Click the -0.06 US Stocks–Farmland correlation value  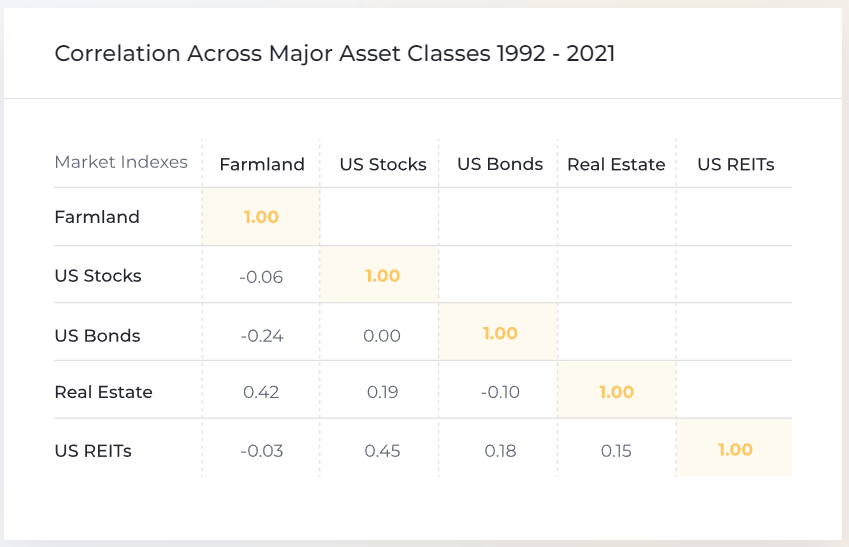pyautogui.click(x=261, y=277)
